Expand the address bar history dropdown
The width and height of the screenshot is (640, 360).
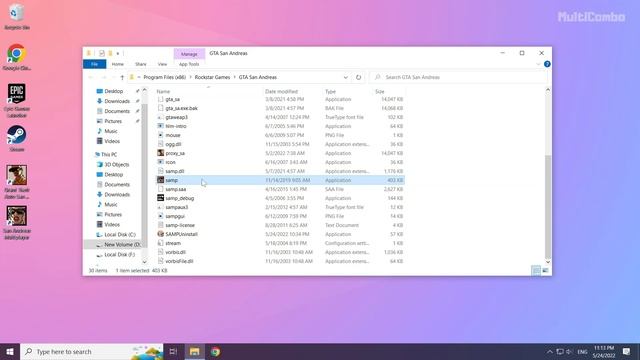[x=346, y=77]
